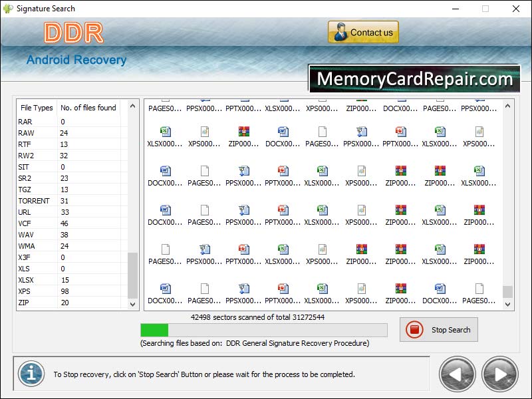
Task: Click the file types list scrollbar thumb
Action: [x=132, y=275]
